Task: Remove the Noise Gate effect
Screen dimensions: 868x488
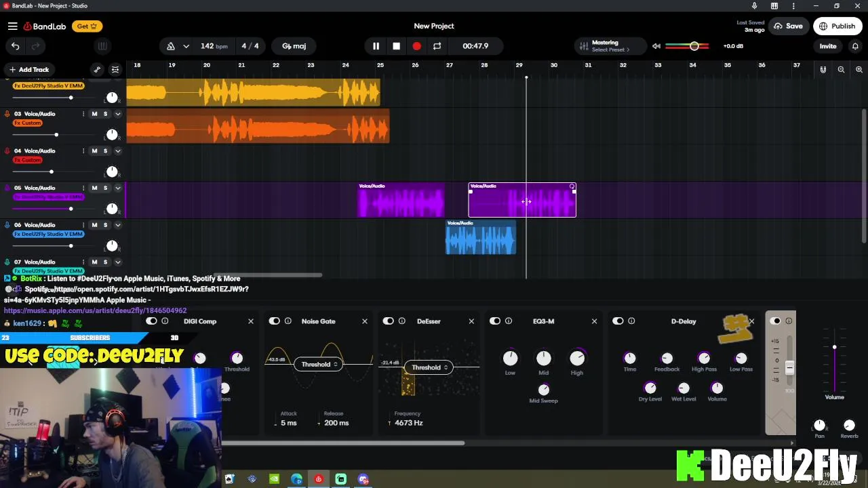Action: [x=365, y=321]
